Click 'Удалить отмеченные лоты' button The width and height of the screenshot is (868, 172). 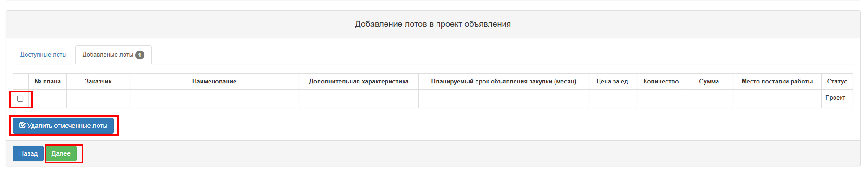click(63, 126)
